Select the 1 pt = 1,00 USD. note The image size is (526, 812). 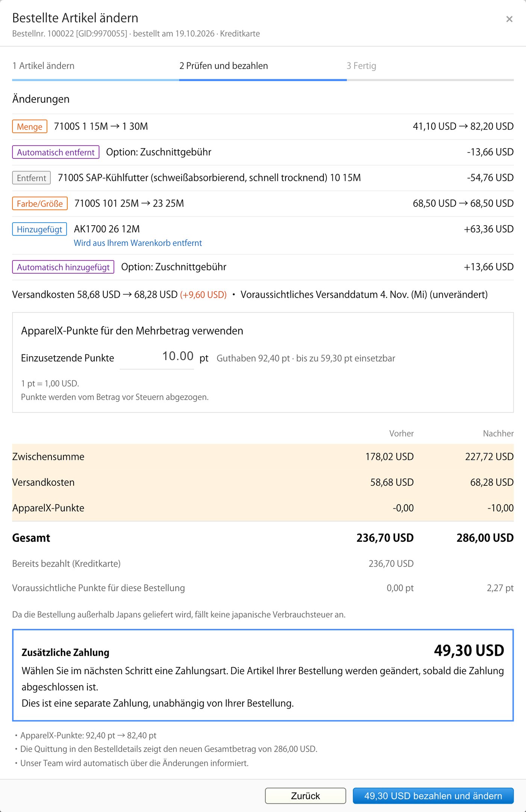(x=50, y=383)
